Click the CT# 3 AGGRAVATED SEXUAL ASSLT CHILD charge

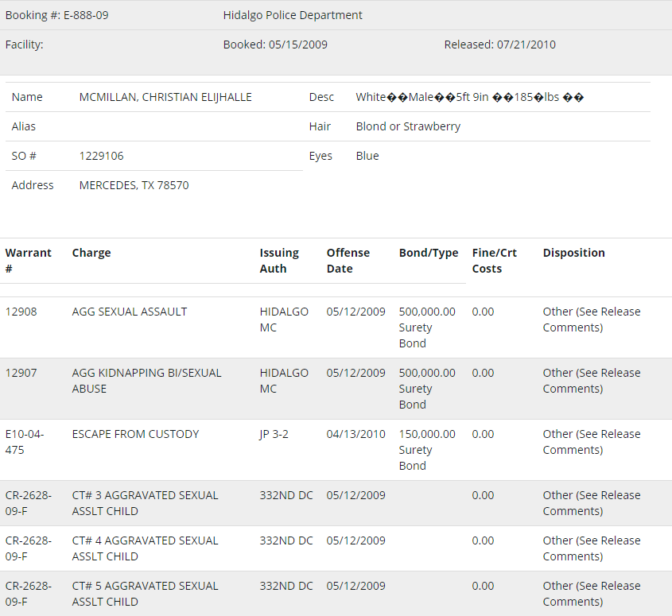(x=145, y=503)
